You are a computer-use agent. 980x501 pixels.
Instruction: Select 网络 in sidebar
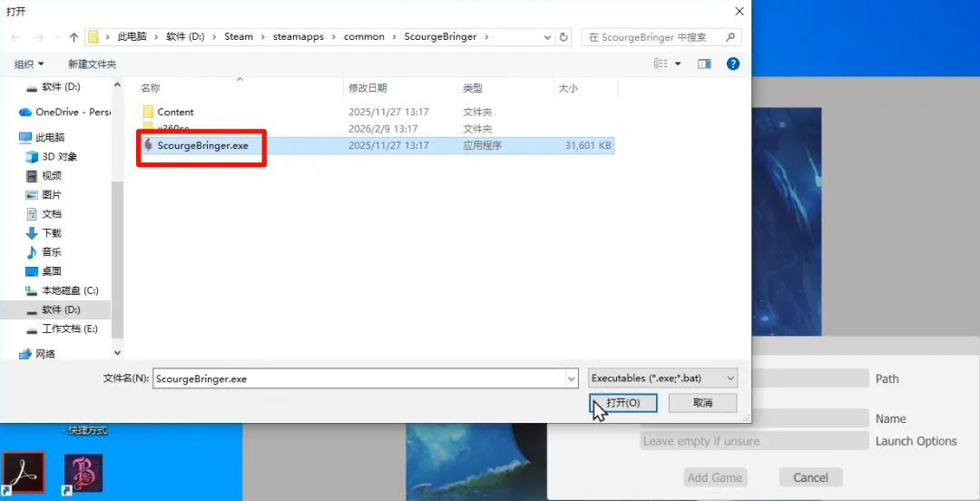click(37, 354)
